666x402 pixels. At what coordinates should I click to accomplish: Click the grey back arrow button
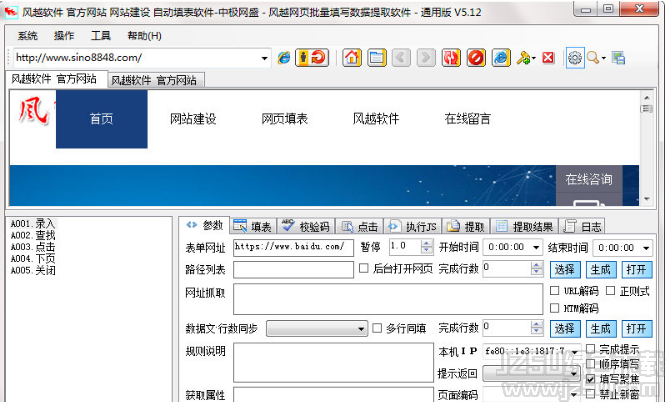coord(401,57)
